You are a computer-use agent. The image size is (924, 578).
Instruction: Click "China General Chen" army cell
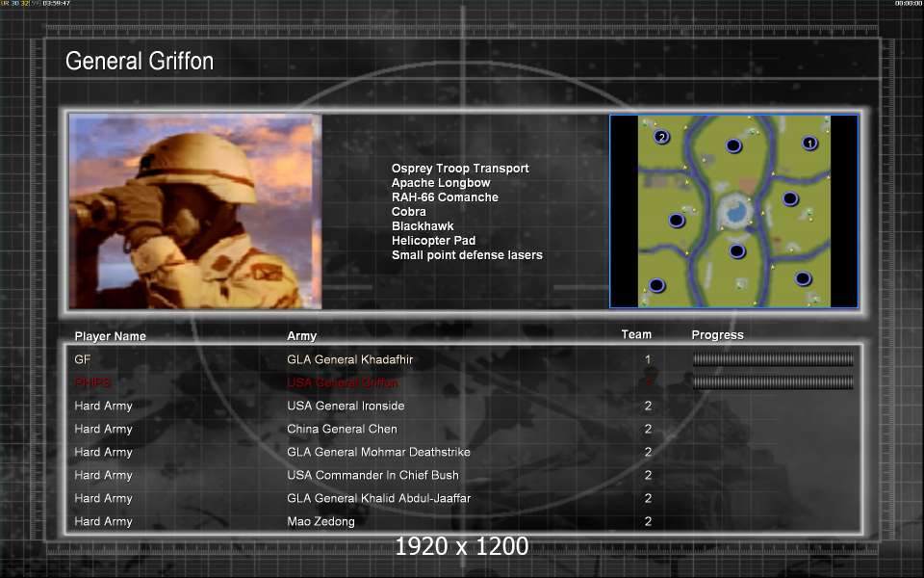tap(342, 429)
